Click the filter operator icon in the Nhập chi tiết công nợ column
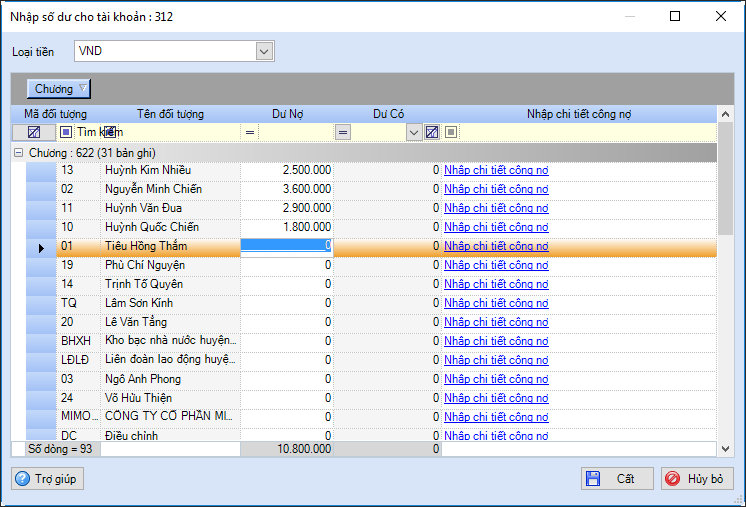This screenshot has width=746, height=507. 451,132
